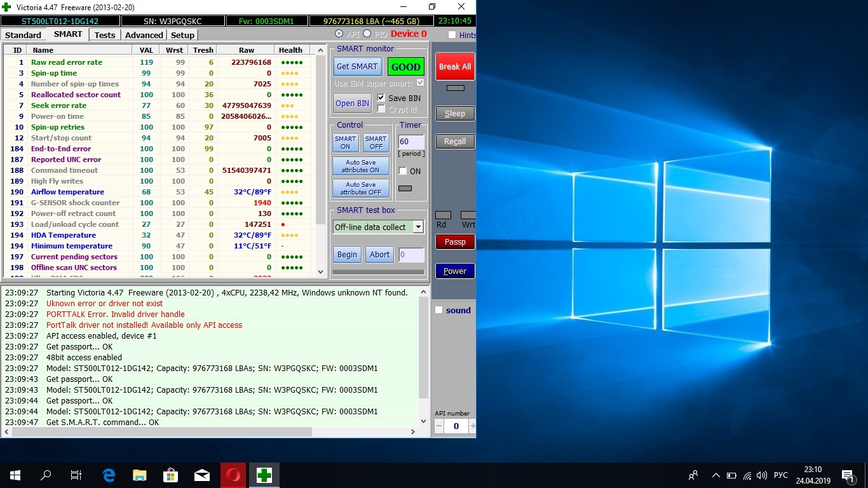Click the SMART OFF control button
This screenshot has width=868, height=488.
point(376,142)
